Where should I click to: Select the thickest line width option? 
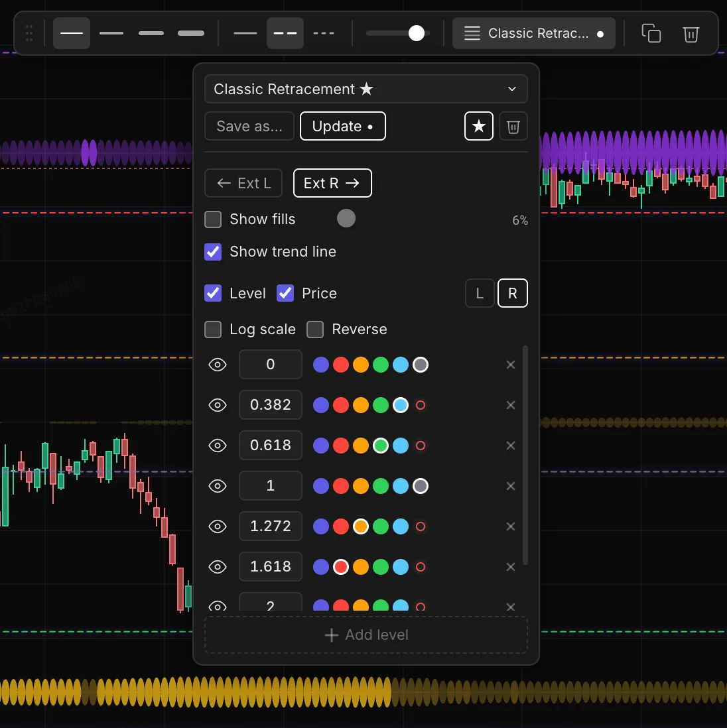point(191,33)
